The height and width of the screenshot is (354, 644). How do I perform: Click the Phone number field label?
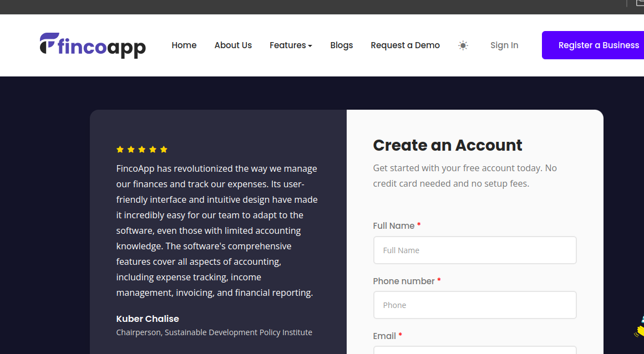[404, 281]
